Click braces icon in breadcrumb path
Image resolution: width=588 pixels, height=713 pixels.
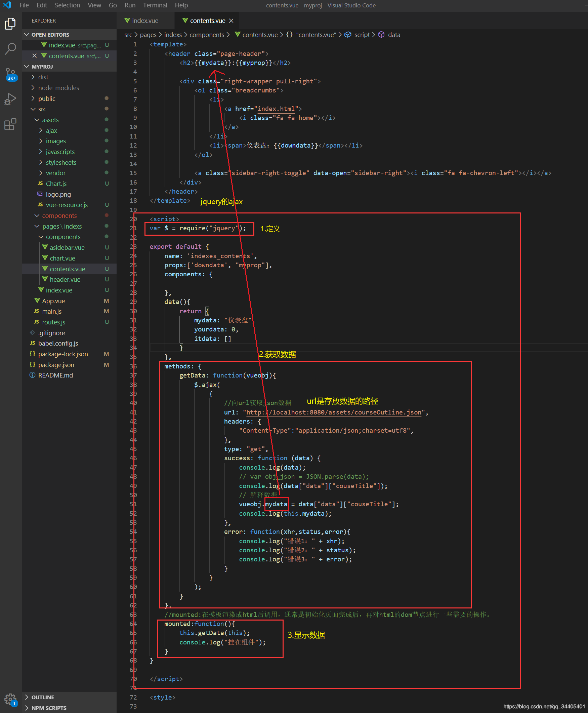coord(289,35)
